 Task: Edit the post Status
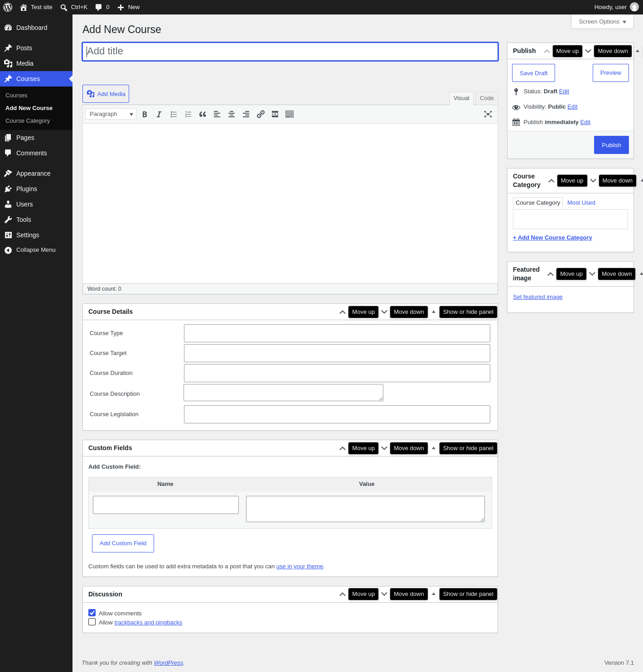pos(564,91)
